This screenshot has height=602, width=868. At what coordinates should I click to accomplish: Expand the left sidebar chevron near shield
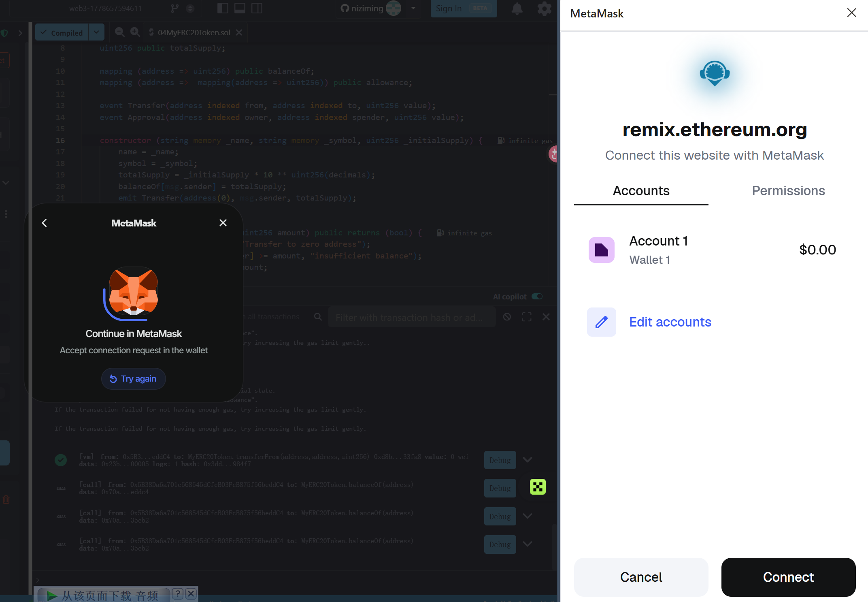[20, 33]
